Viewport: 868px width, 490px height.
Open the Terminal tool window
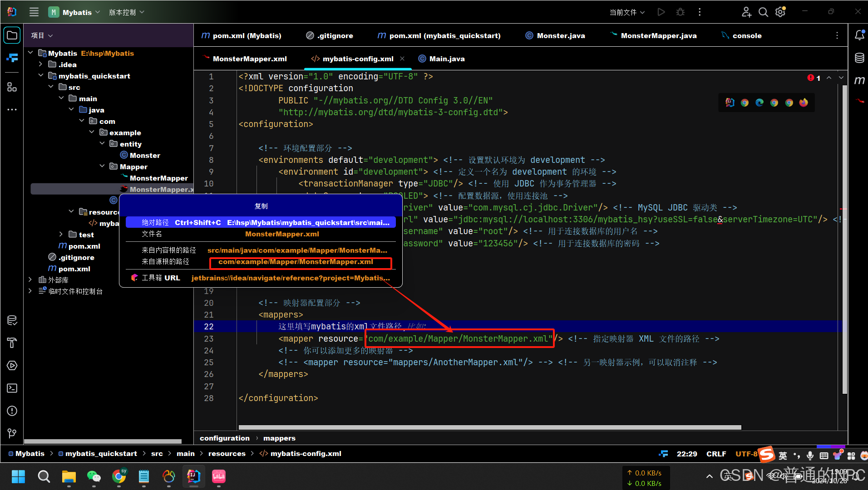[x=12, y=388]
